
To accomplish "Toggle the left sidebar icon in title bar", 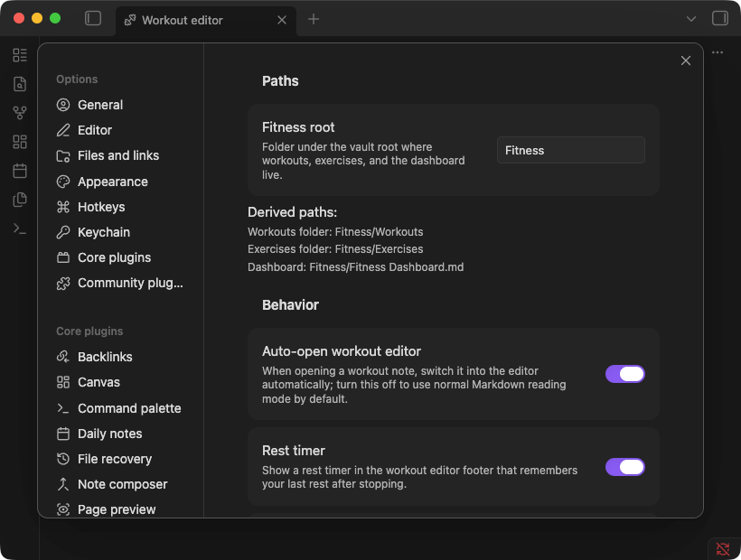I will point(92,18).
